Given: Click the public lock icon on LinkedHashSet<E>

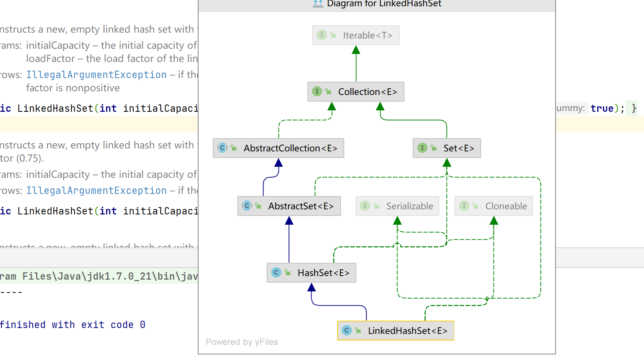Looking at the screenshot, I should 358,330.
